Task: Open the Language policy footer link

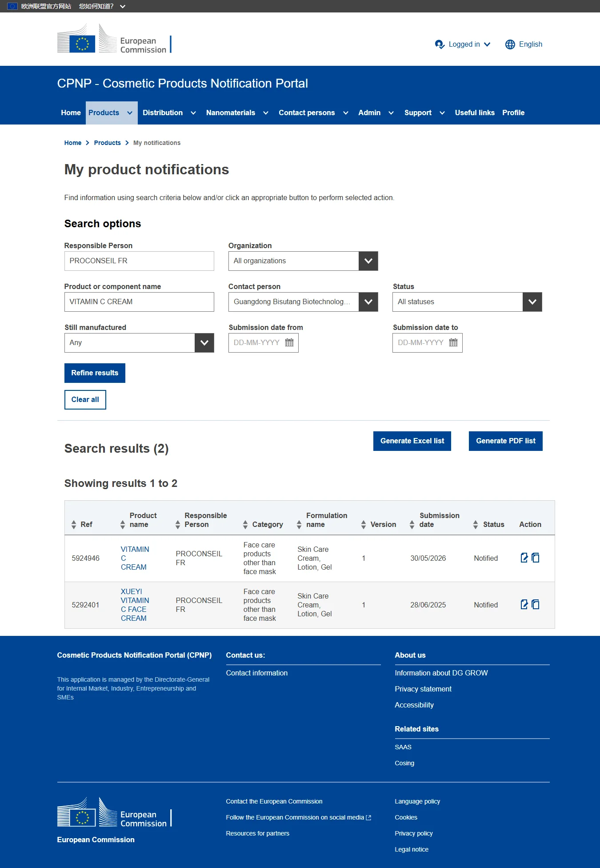Action: 417,801
